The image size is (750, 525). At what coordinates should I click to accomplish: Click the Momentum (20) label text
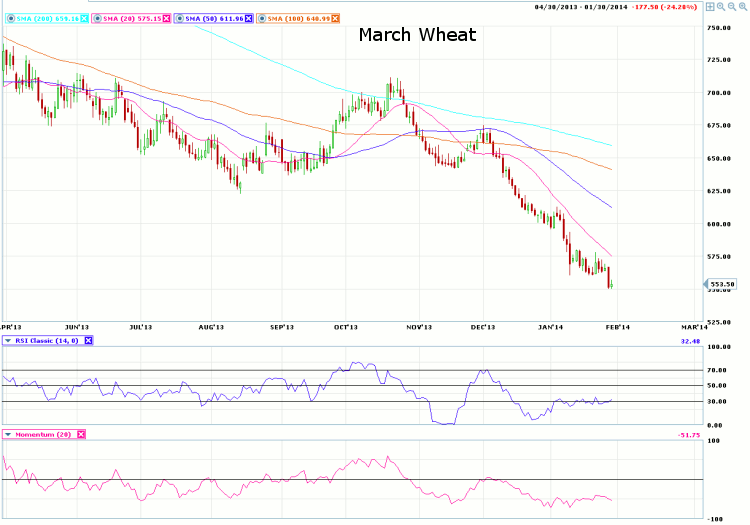(x=44, y=434)
